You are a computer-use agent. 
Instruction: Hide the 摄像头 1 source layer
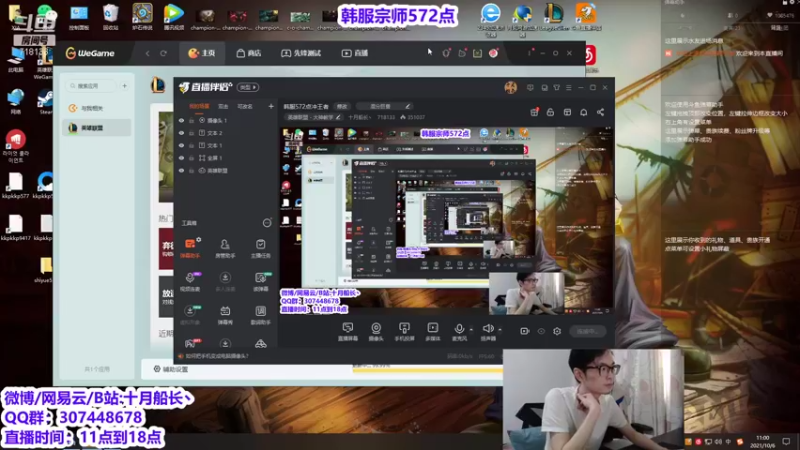click(x=181, y=120)
